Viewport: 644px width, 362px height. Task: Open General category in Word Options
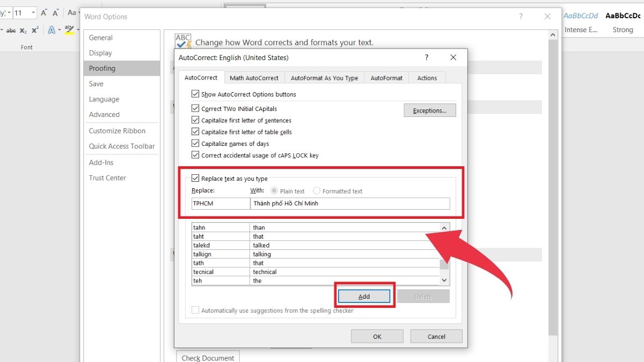pos(122,38)
